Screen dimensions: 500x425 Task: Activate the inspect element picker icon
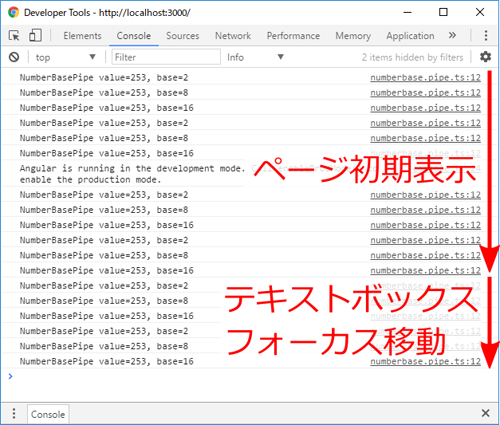pos(14,35)
